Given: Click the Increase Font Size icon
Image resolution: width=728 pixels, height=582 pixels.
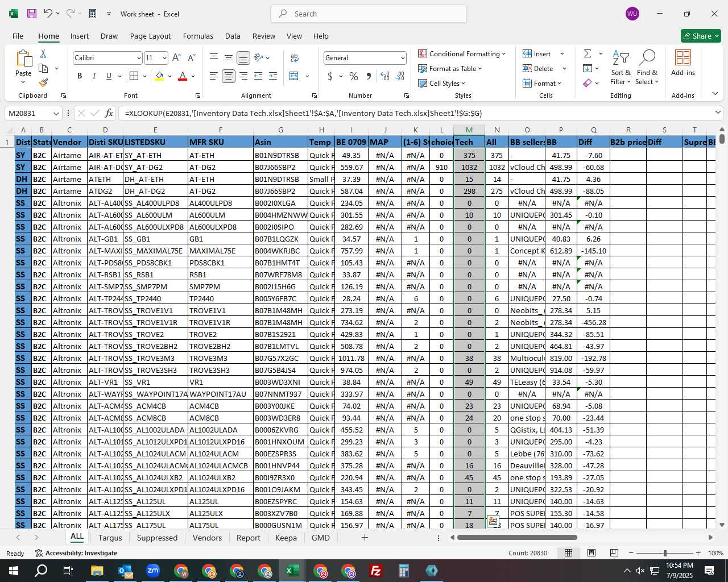Looking at the screenshot, I should click(x=176, y=58).
